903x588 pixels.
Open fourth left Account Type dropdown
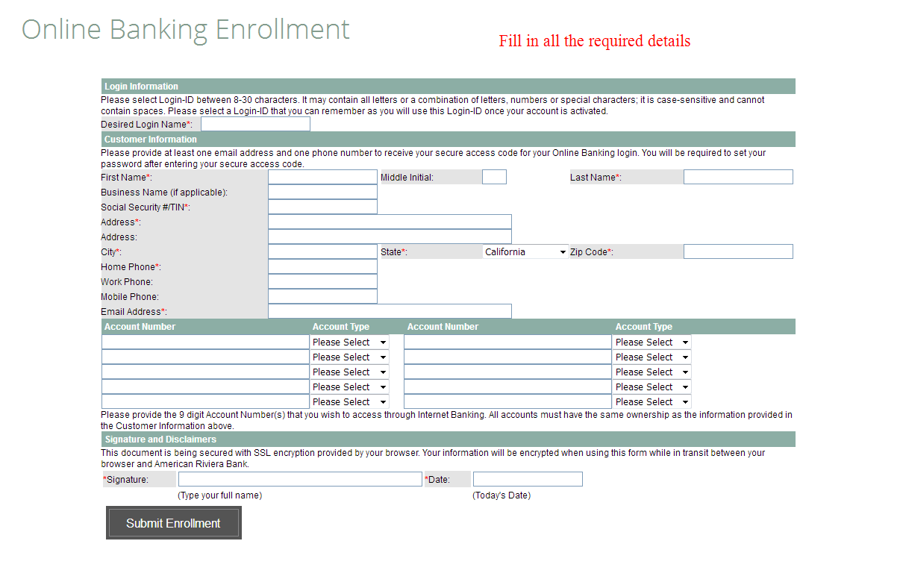tap(349, 387)
